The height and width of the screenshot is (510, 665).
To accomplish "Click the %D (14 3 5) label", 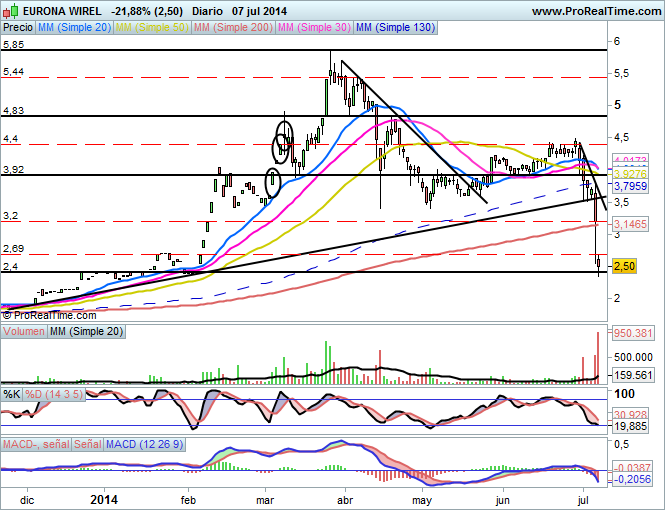I will [54, 394].
